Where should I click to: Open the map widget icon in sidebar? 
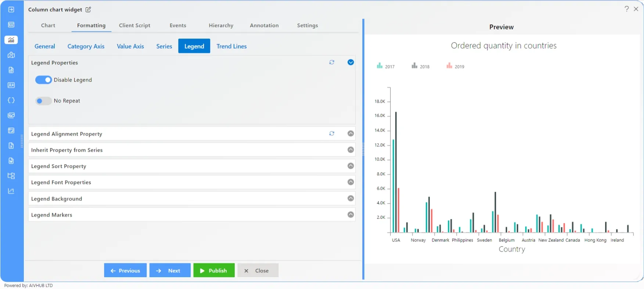11,55
